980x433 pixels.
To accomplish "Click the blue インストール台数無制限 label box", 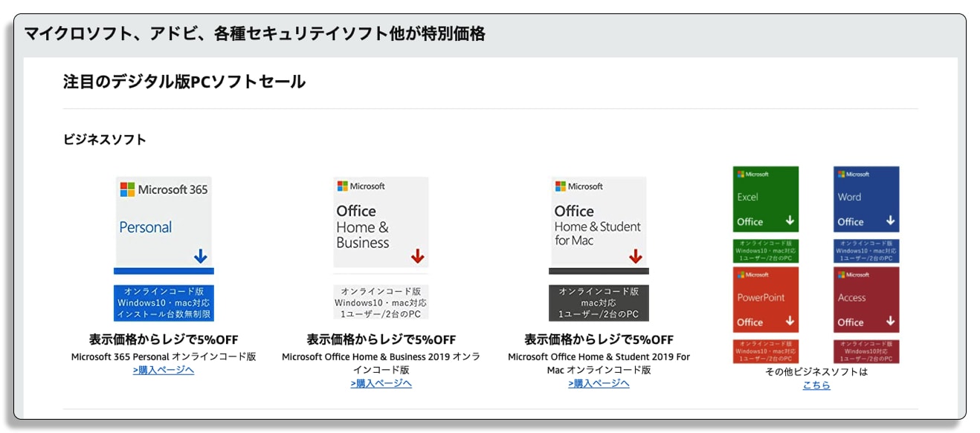I will pos(164,303).
